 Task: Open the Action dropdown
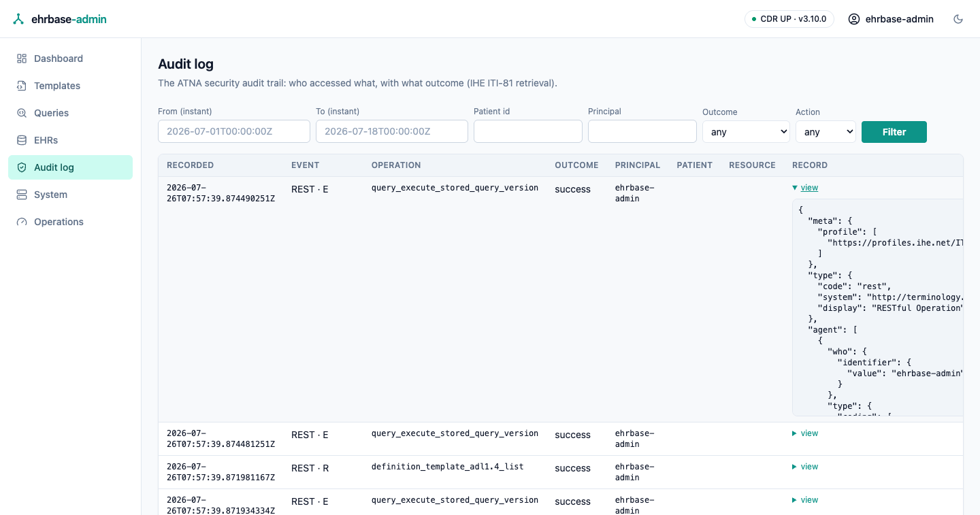[826, 132]
